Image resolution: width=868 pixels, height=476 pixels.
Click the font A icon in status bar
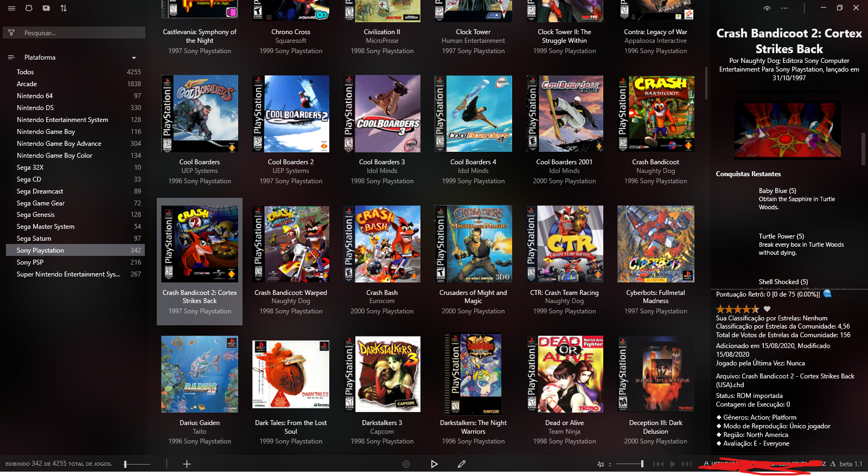click(x=833, y=464)
